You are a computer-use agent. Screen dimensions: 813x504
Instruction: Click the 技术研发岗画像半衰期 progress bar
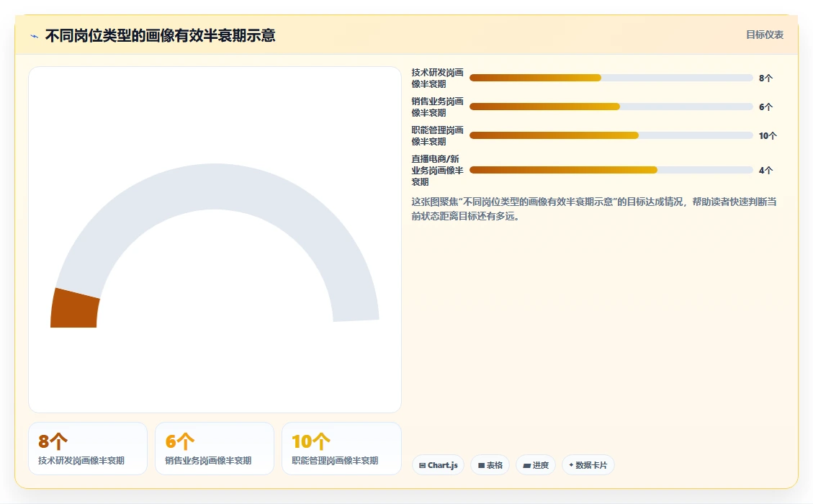pos(611,78)
